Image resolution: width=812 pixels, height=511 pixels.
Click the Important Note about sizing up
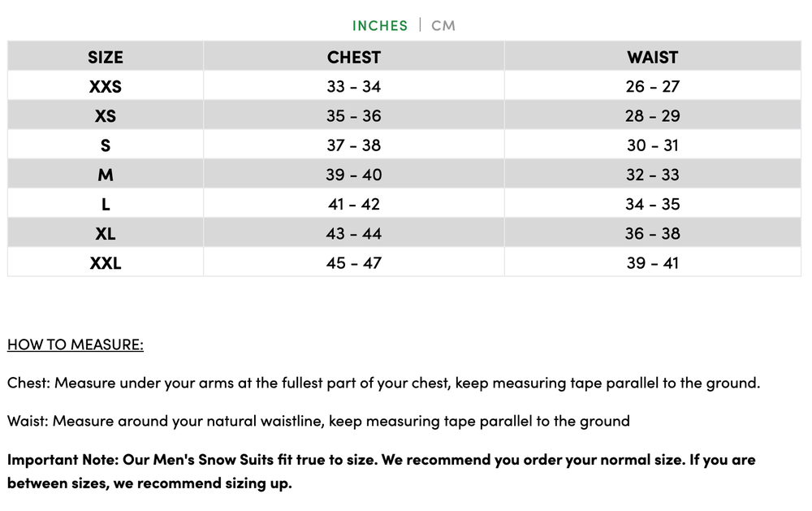(382, 471)
